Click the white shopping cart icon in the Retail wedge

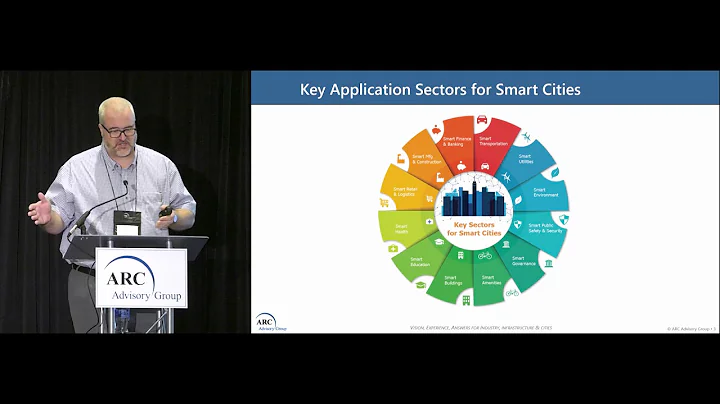click(x=429, y=199)
